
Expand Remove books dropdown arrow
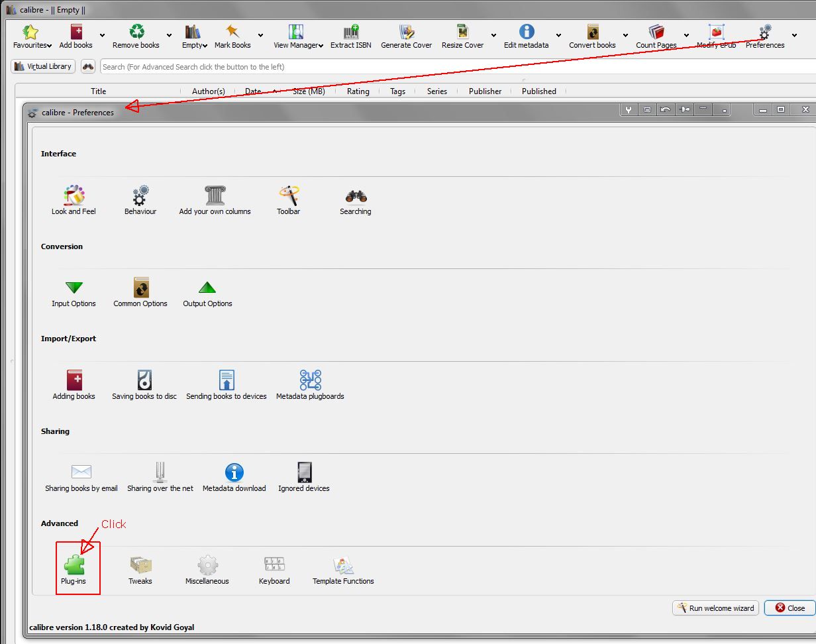click(169, 35)
